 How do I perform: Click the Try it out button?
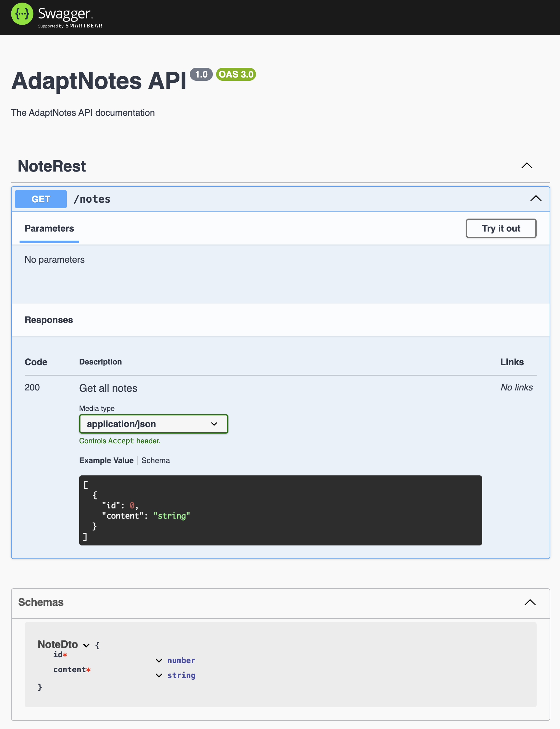(501, 228)
